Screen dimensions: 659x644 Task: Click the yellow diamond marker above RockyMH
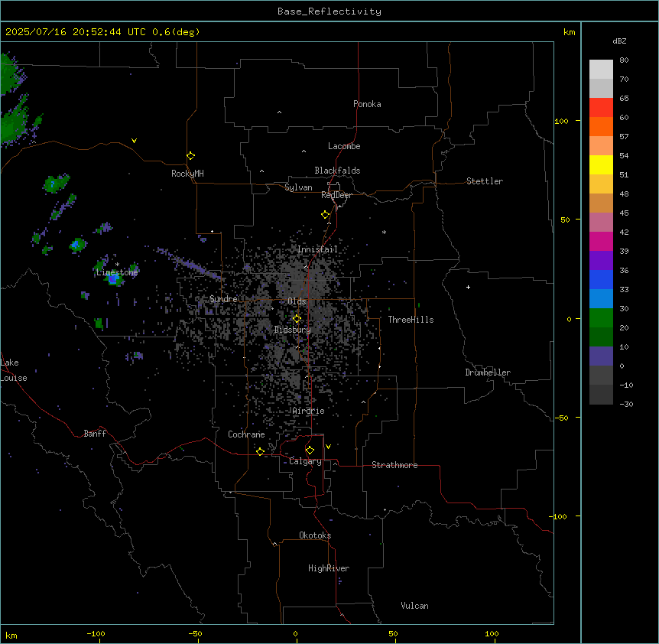[x=191, y=156]
